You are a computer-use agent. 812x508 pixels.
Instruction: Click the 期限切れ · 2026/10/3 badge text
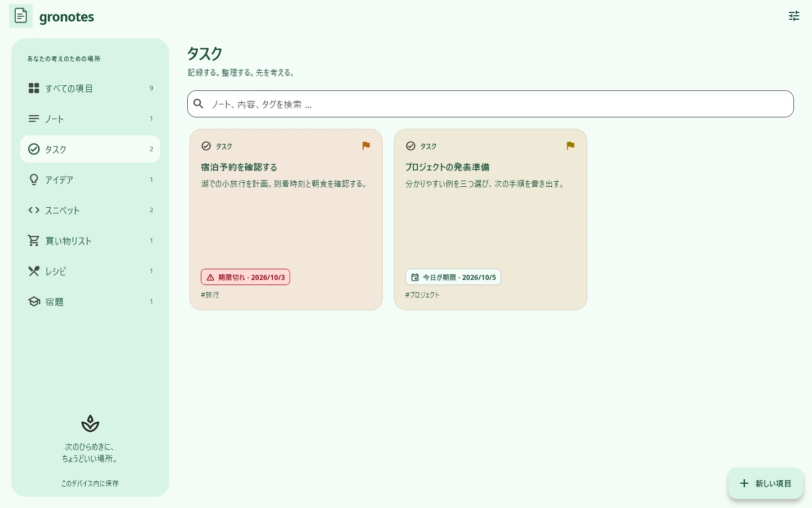(x=251, y=277)
